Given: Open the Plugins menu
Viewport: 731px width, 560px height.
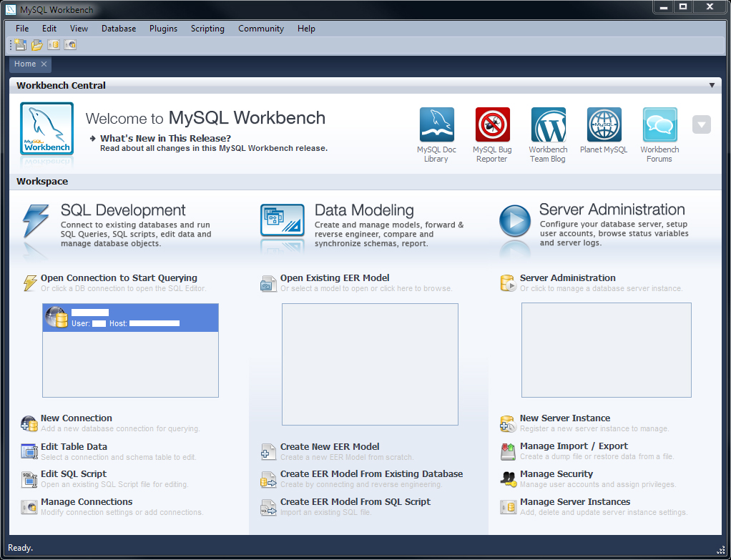Looking at the screenshot, I should [x=163, y=29].
